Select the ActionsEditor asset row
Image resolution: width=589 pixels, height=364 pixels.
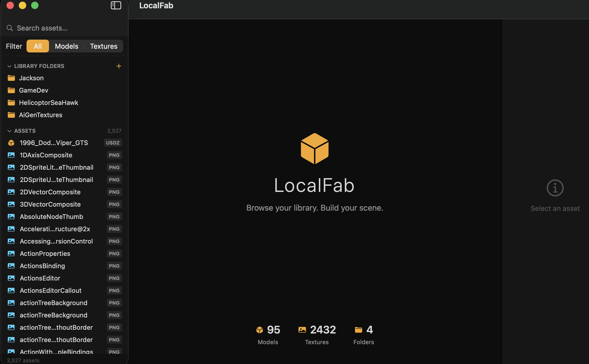[64, 278]
